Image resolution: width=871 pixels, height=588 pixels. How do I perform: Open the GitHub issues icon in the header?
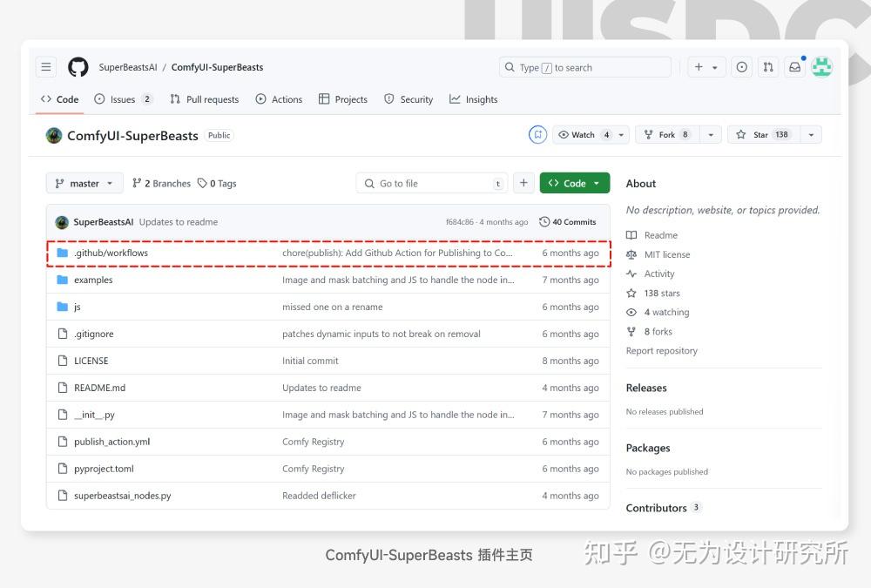pos(741,66)
